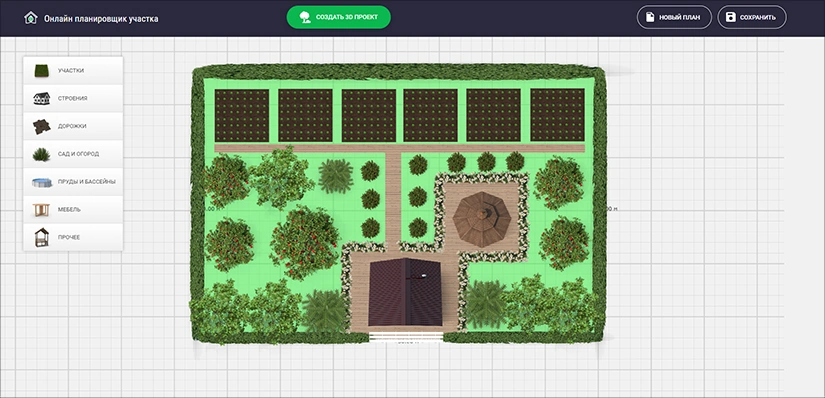Select the grass plot icon for Участки
Screen dimensions: 825x398
coord(42,71)
